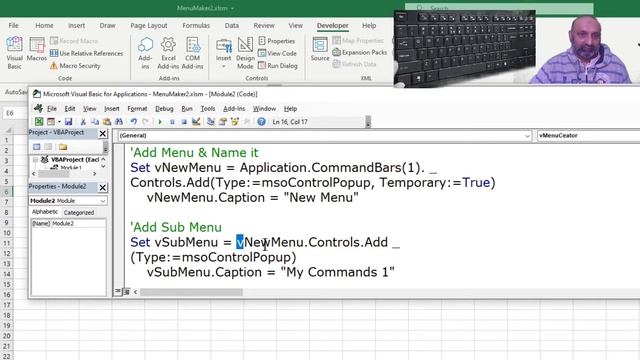Click Run Dialog in Controls group

pyautogui.click(x=278, y=65)
